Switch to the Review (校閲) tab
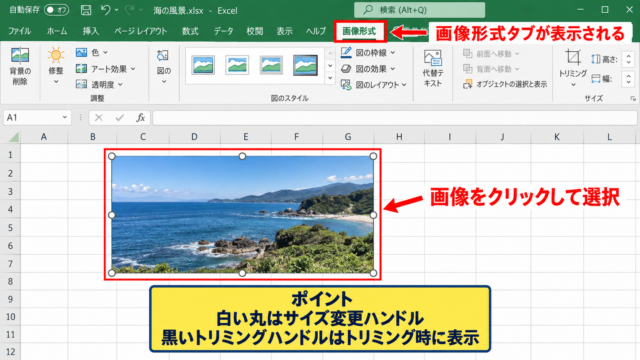Image resolution: width=640 pixels, height=360 pixels. tap(255, 31)
